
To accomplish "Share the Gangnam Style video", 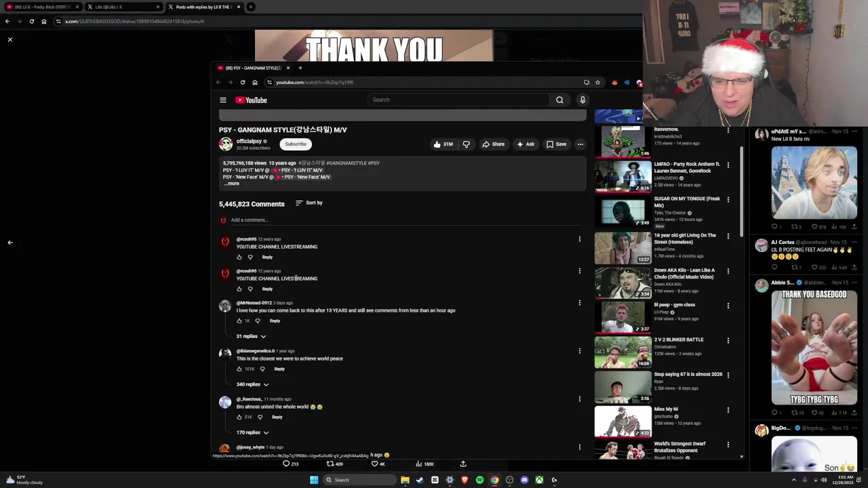I will (x=494, y=144).
